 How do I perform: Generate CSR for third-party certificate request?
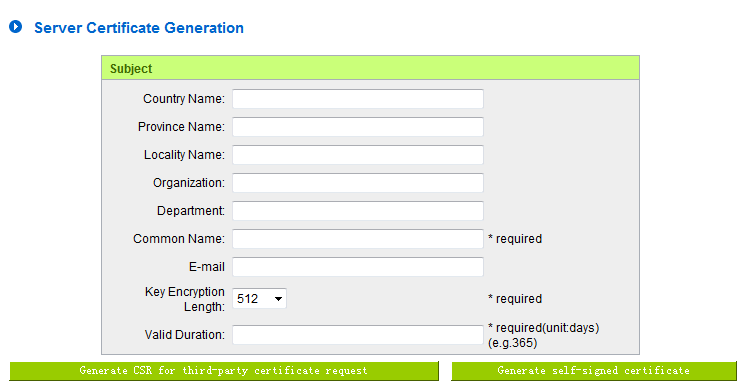click(x=224, y=371)
